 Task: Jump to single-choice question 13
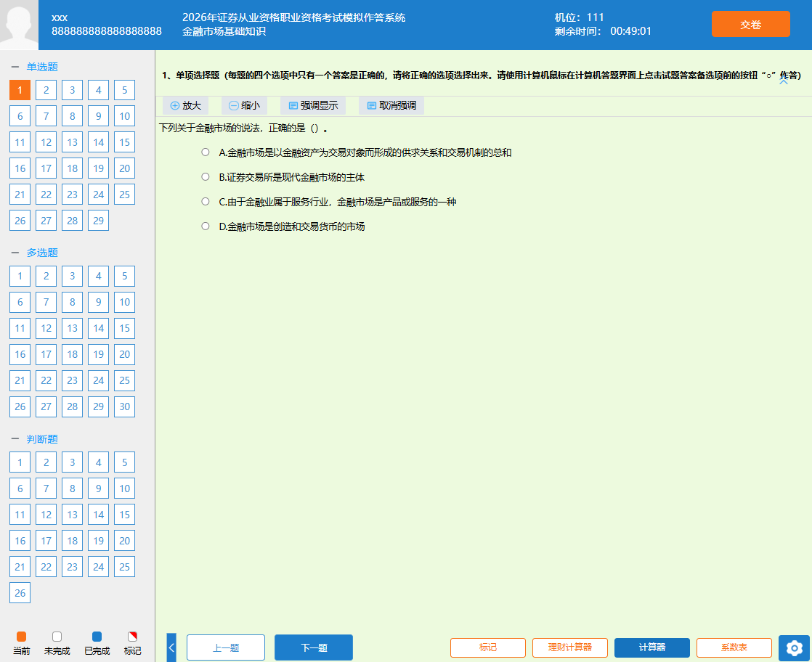(73, 142)
